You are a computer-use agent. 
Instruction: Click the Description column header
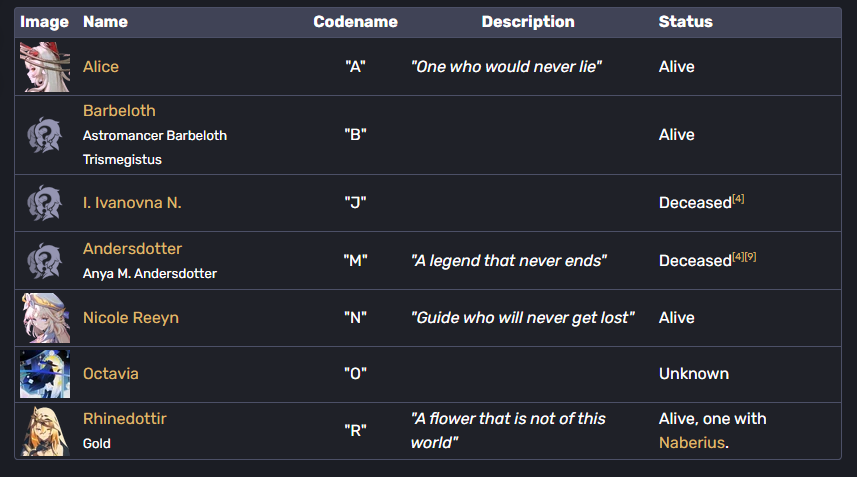tap(528, 22)
